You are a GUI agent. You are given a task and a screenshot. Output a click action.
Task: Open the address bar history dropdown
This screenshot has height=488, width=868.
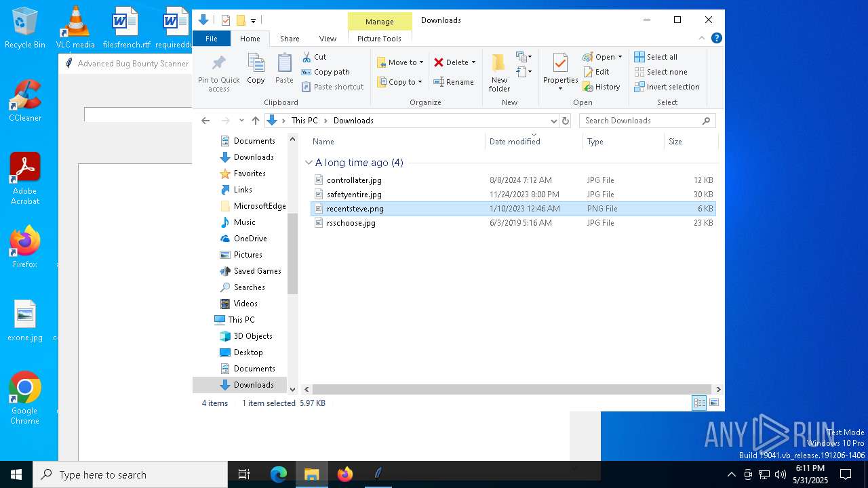click(x=553, y=121)
